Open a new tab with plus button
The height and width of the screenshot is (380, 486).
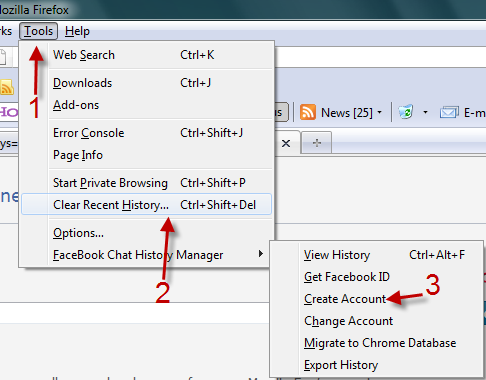pyautogui.click(x=317, y=143)
